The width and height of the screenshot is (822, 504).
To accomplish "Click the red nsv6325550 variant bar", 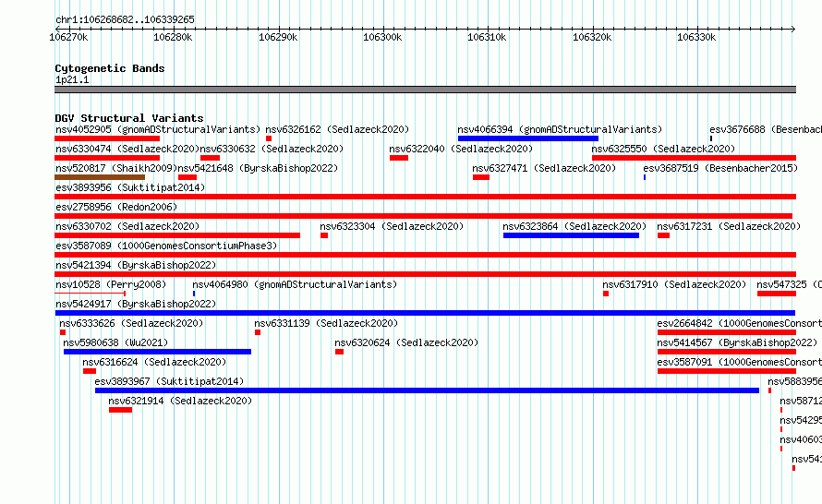I will pos(695,158).
